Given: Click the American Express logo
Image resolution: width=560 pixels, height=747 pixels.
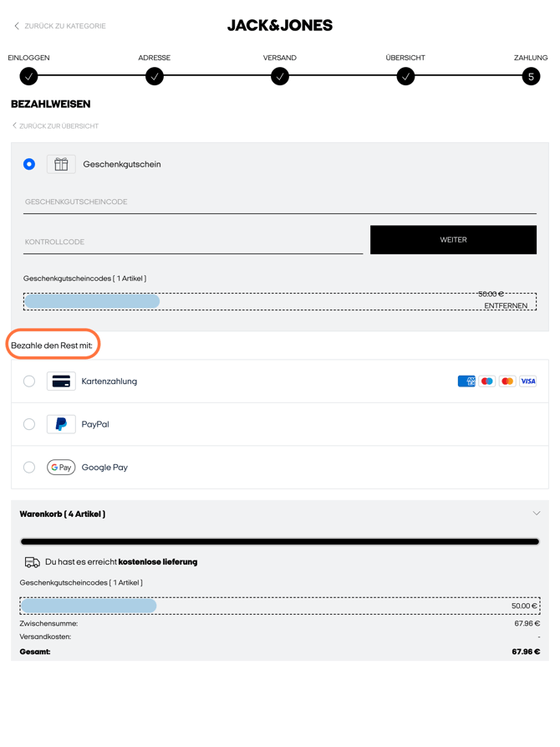Looking at the screenshot, I should (x=466, y=381).
